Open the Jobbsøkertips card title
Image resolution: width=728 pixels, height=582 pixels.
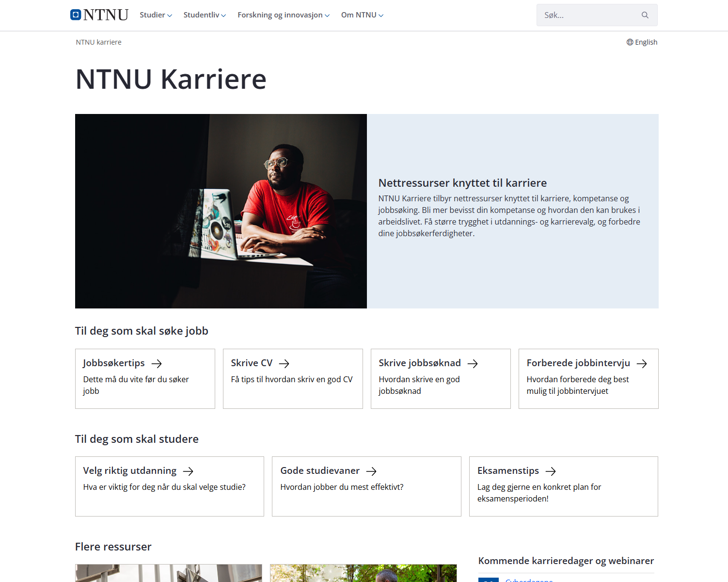coord(114,363)
